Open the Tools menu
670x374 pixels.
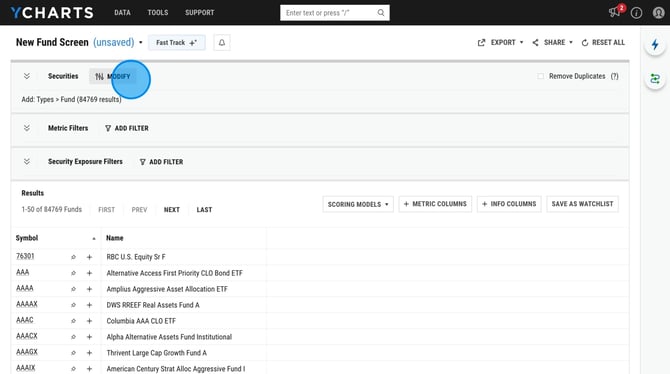tap(158, 12)
